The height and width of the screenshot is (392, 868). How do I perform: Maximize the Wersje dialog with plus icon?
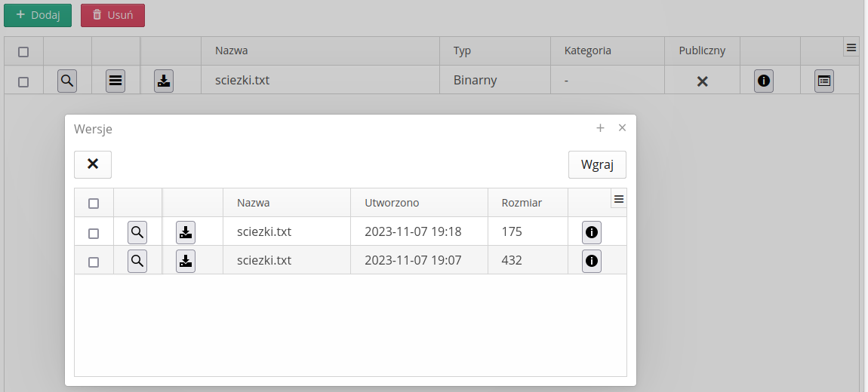(601, 128)
